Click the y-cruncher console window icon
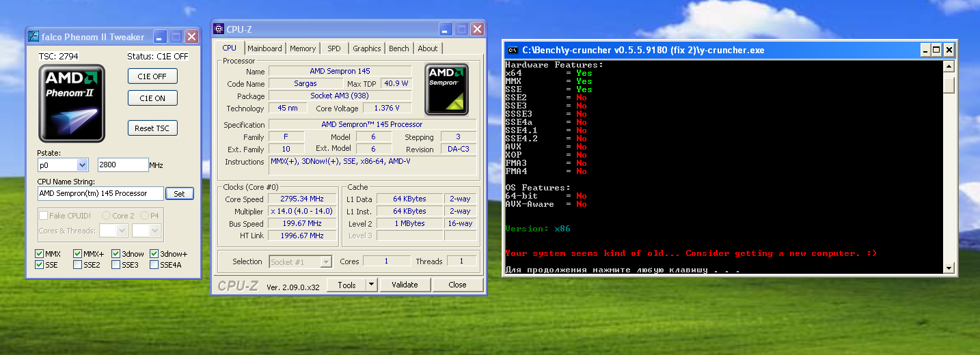The height and width of the screenshot is (355, 980). click(512, 50)
